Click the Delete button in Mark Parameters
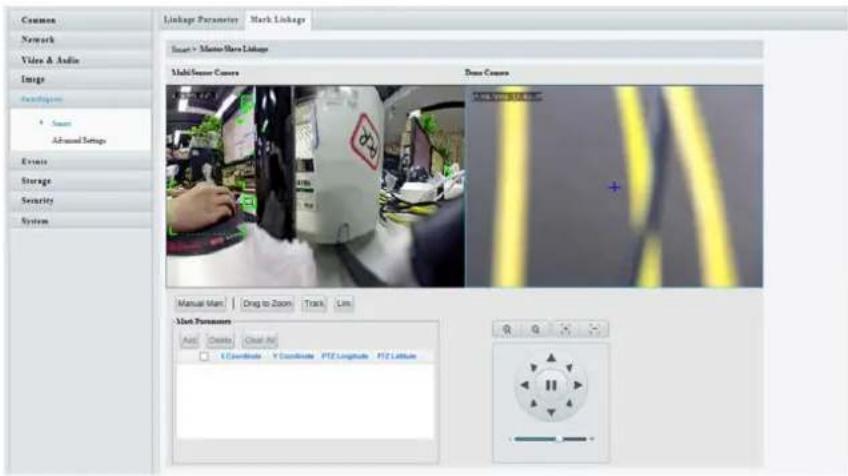The height and width of the screenshot is (476, 848). pyautogui.click(x=220, y=340)
